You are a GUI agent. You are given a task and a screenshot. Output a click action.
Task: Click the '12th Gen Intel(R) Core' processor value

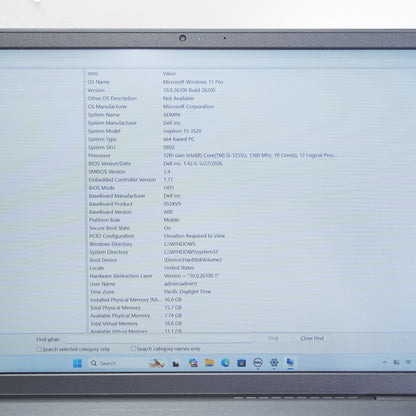coord(250,155)
